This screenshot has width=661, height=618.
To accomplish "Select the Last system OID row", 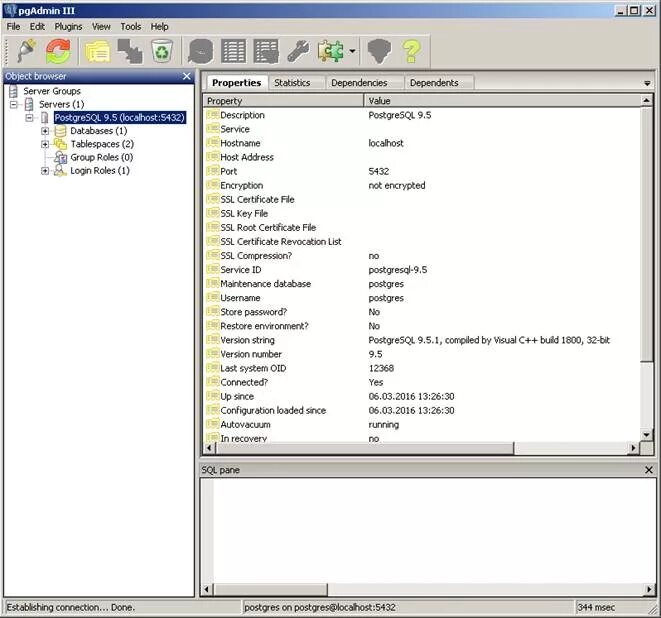I will tap(422, 368).
